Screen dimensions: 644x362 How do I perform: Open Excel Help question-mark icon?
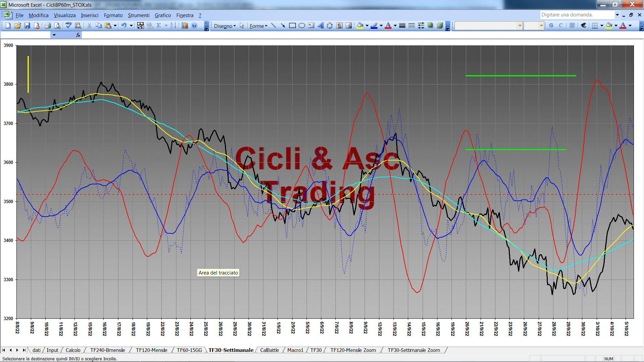[194, 25]
